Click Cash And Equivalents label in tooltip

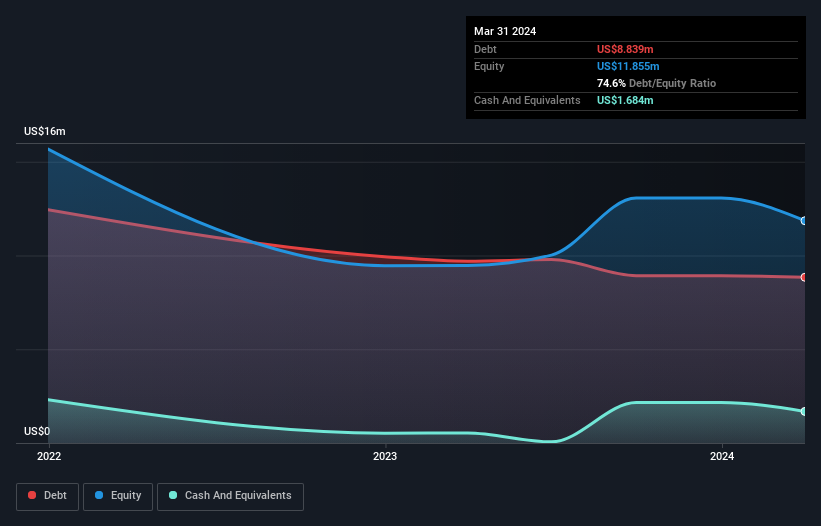pyautogui.click(x=527, y=100)
